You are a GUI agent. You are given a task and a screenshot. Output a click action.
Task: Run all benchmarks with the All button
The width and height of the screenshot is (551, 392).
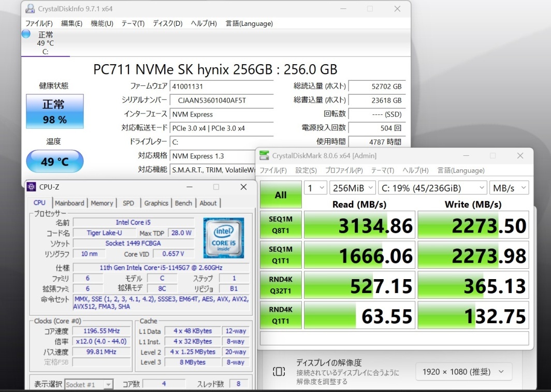[281, 195]
